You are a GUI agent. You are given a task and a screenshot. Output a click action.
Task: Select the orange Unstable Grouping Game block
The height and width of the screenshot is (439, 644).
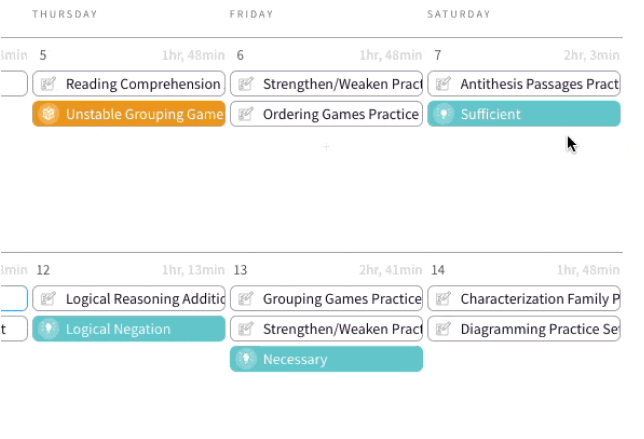click(x=129, y=114)
